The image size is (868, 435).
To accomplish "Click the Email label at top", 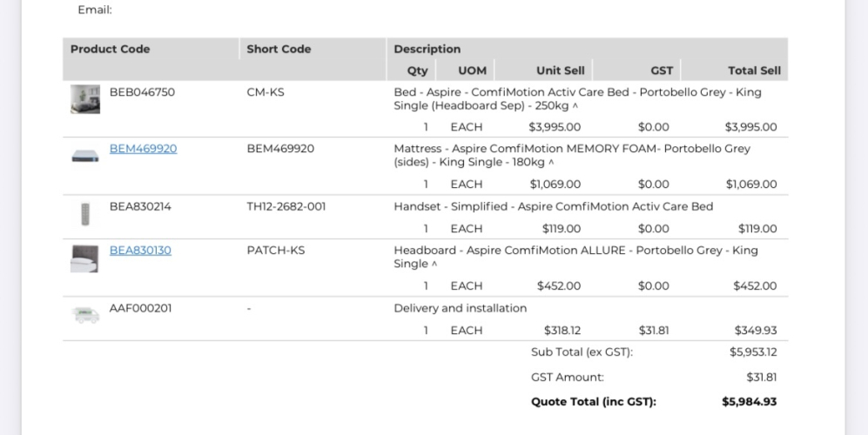I will pos(95,10).
